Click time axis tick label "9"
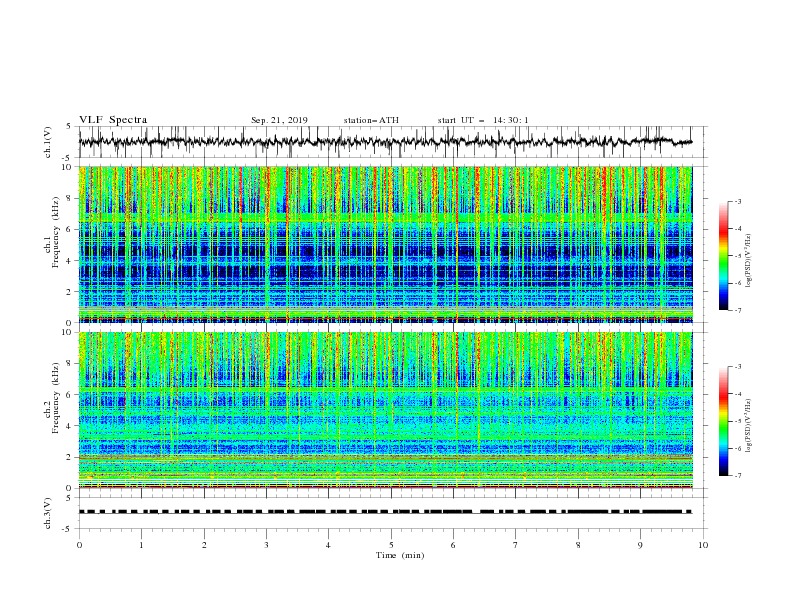This screenshot has width=792, height=612. [640, 545]
